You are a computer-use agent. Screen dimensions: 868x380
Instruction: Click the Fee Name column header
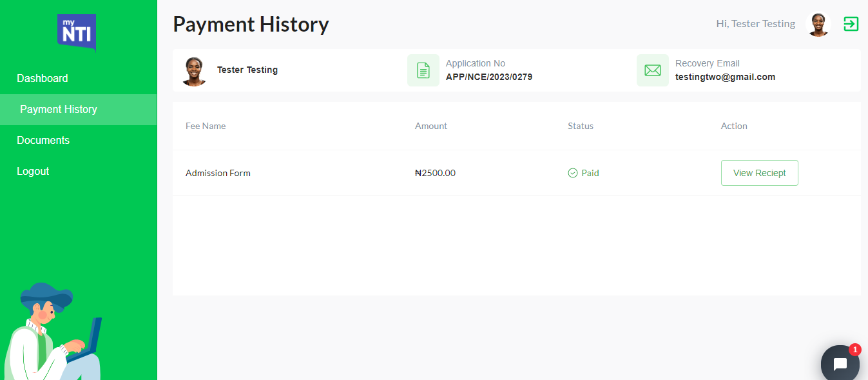coord(206,126)
